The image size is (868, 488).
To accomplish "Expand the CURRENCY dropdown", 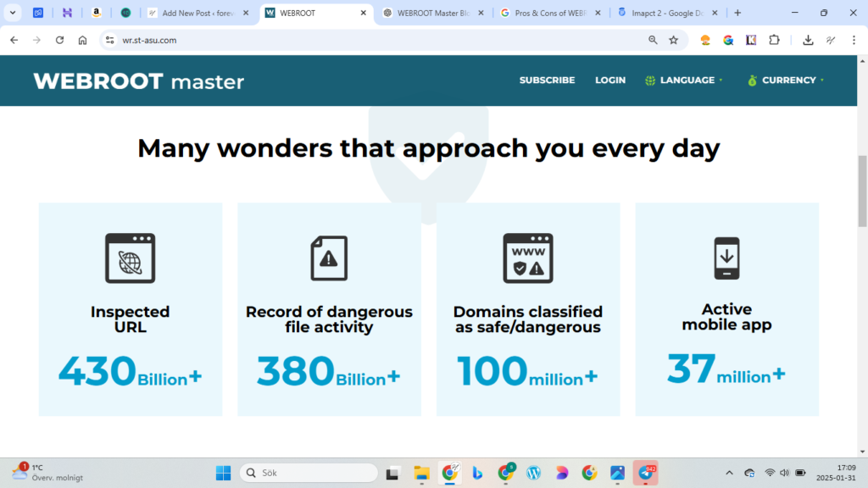I will click(x=785, y=80).
